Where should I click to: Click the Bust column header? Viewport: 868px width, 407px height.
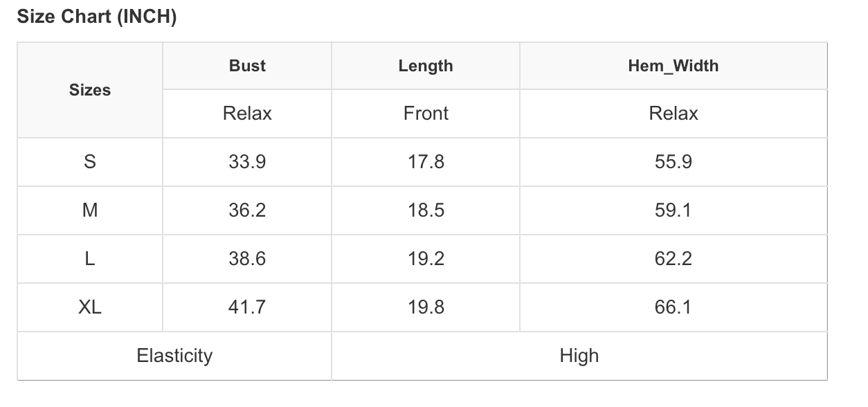click(x=247, y=66)
